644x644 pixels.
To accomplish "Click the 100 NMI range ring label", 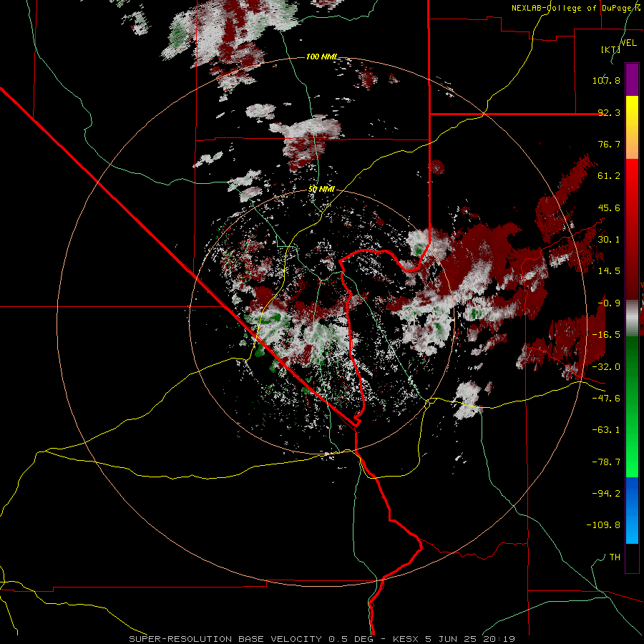I will coord(321,57).
